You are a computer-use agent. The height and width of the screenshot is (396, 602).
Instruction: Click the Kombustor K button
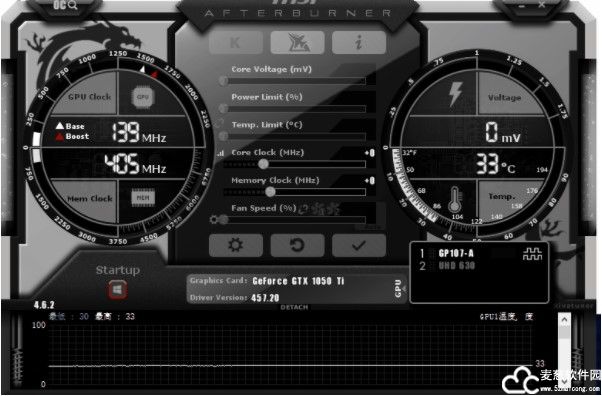coord(236,42)
